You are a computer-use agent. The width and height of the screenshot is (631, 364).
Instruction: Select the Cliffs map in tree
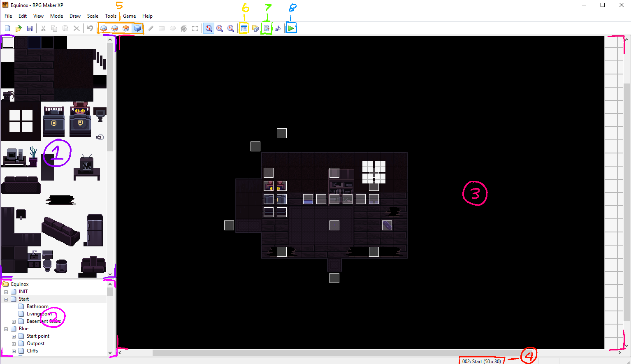click(32, 351)
